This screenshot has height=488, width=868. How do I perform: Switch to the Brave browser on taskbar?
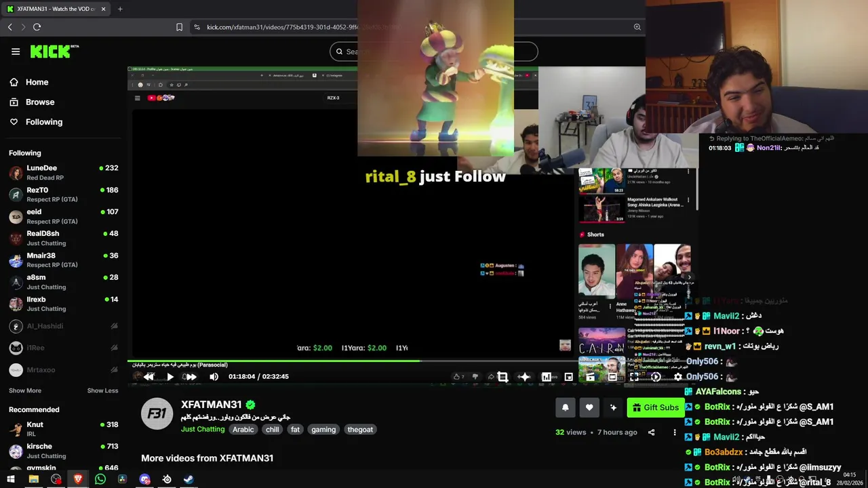tap(77, 479)
